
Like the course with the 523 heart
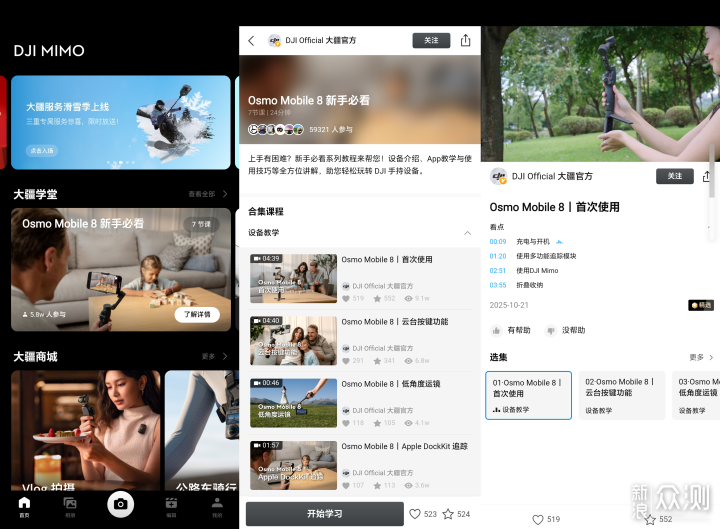(x=415, y=514)
